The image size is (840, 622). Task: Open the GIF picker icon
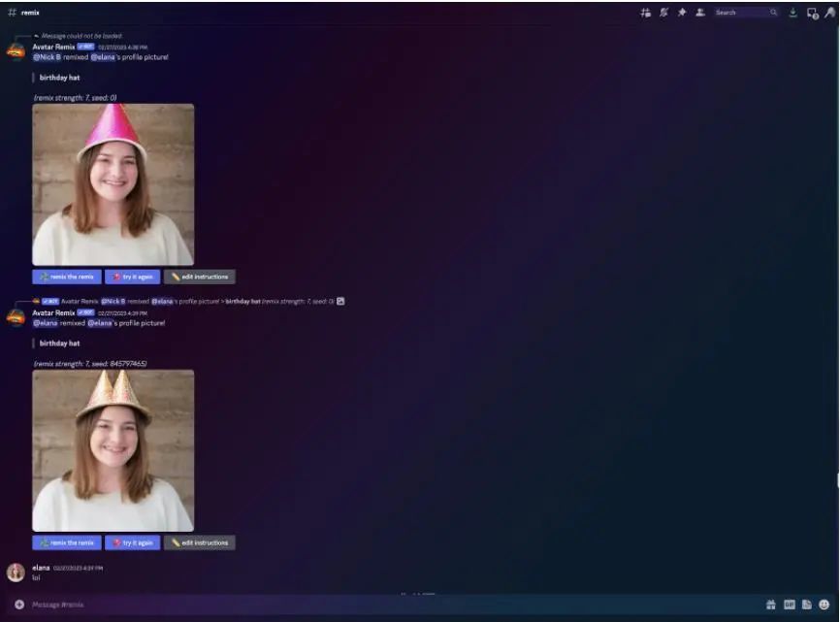(x=790, y=605)
